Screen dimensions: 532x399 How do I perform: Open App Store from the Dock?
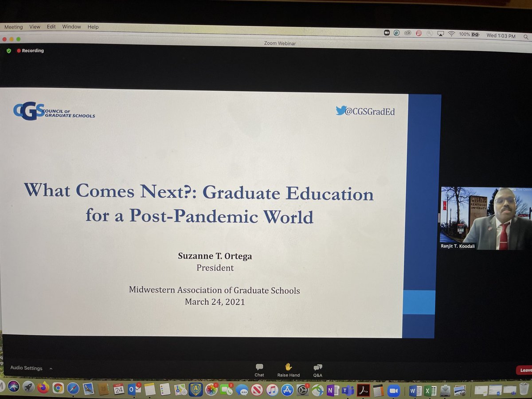coord(288,390)
